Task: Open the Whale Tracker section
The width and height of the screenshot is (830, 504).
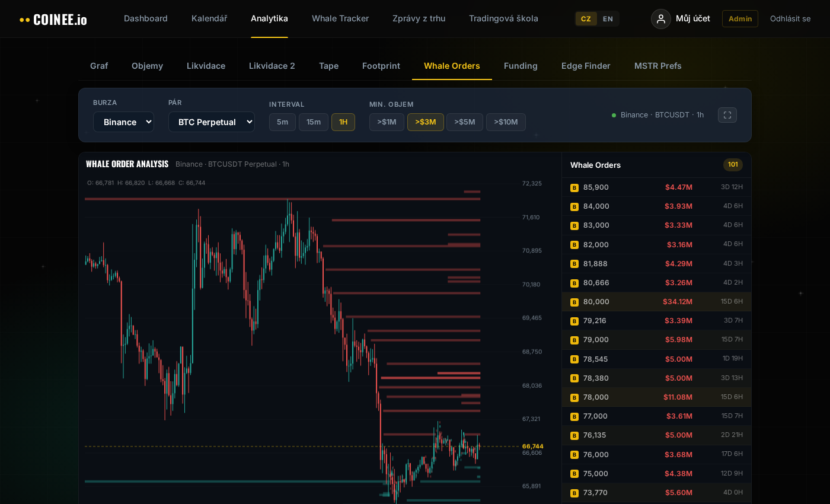Action: pos(340,18)
